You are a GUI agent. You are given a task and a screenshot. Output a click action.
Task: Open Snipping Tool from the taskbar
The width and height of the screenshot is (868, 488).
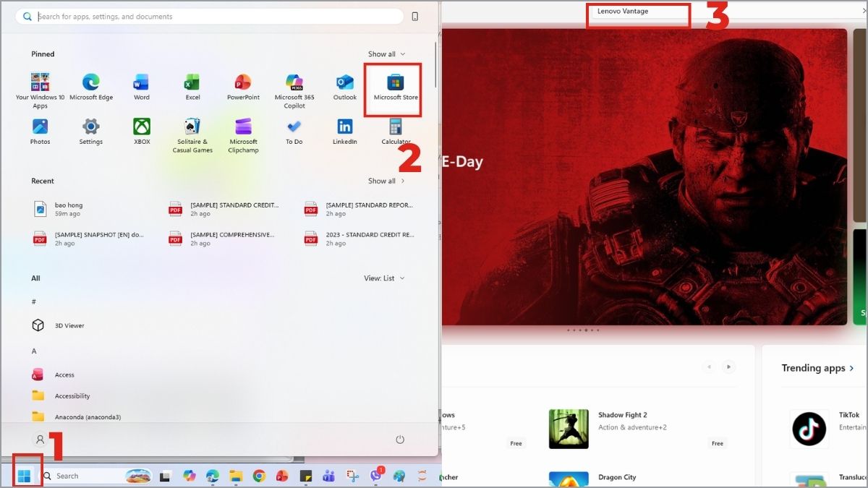352,476
